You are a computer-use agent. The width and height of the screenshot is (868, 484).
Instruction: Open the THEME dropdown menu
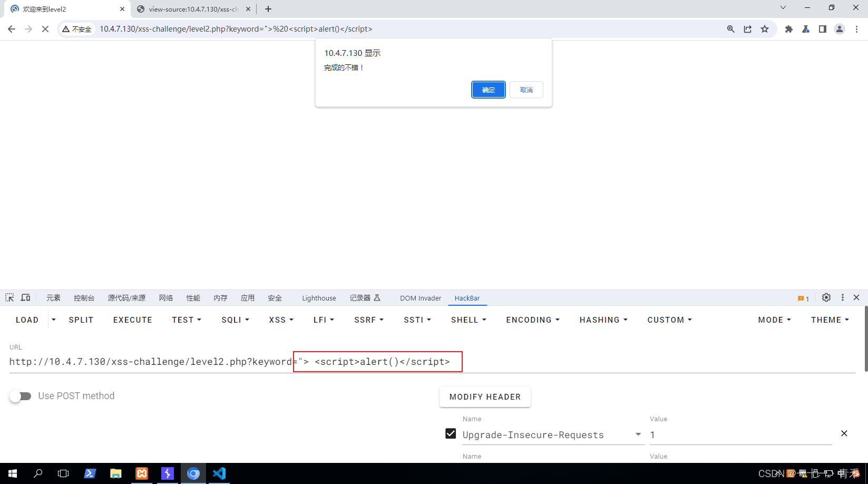click(830, 320)
